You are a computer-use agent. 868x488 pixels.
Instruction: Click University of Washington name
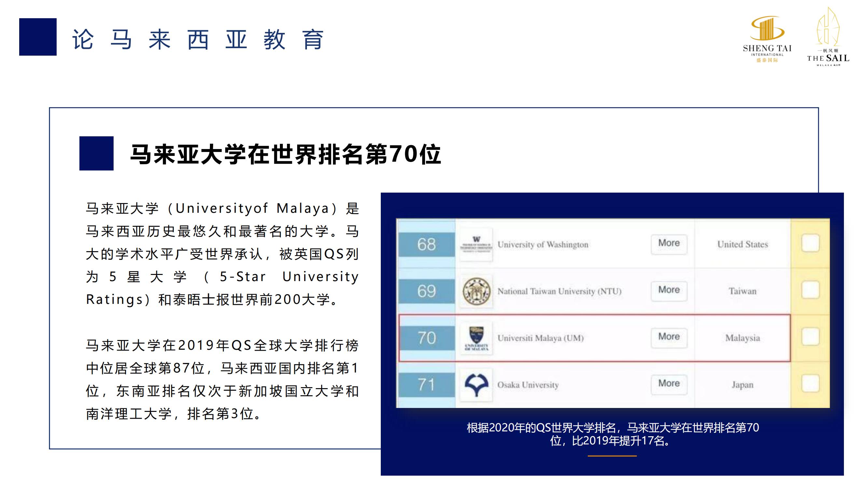(x=543, y=245)
